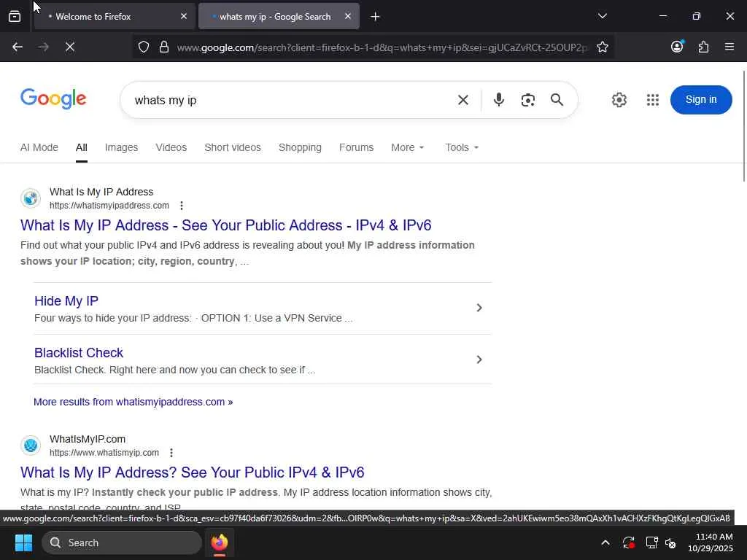Click the Sign in button

tap(701, 100)
